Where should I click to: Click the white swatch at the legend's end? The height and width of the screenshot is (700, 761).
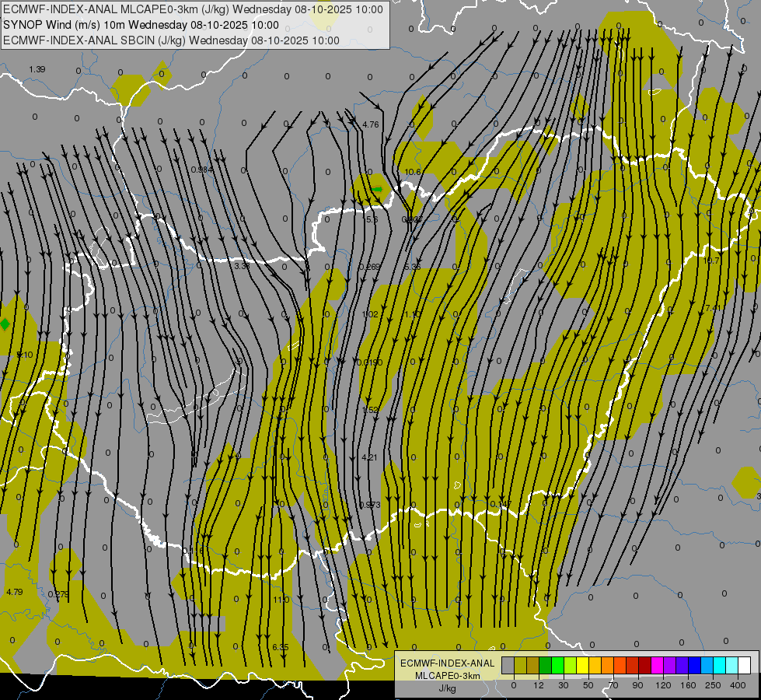pos(745,666)
